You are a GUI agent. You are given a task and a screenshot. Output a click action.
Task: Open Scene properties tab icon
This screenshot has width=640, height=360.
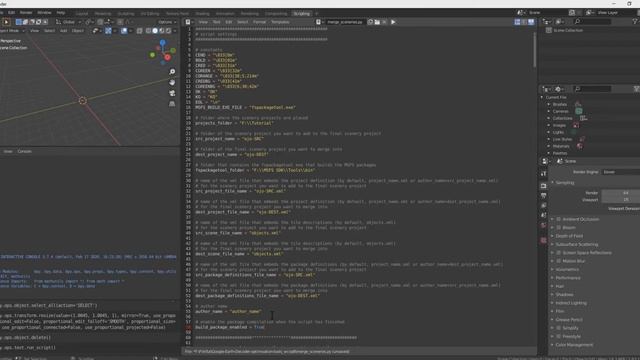[543, 216]
